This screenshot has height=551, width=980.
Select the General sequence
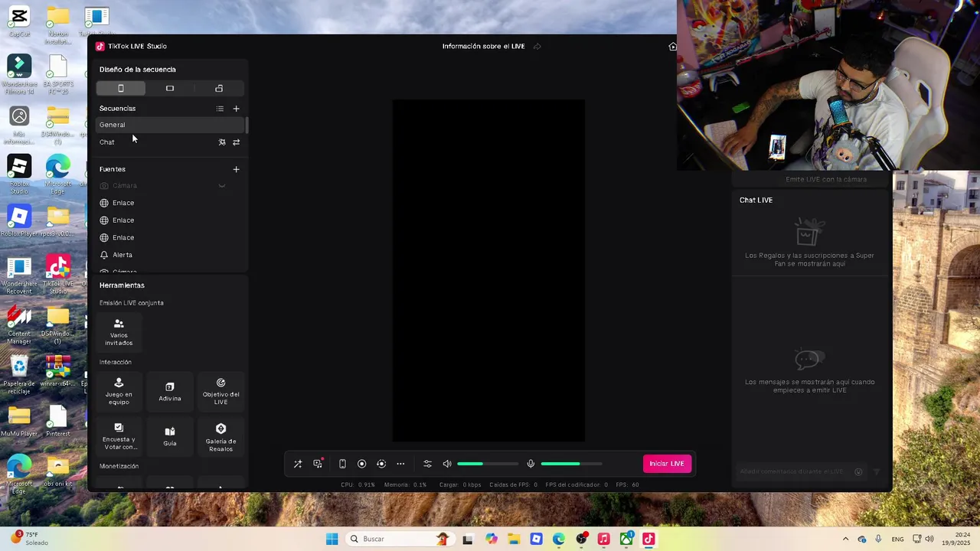coord(170,125)
